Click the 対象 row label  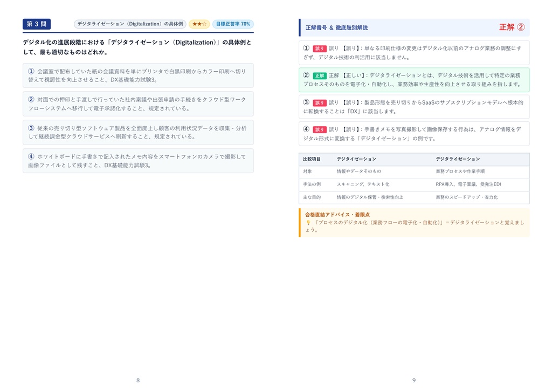[307, 171]
